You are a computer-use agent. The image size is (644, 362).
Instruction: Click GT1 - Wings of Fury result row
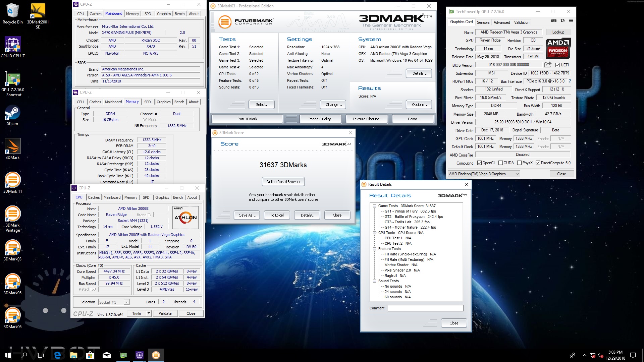(x=410, y=211)
